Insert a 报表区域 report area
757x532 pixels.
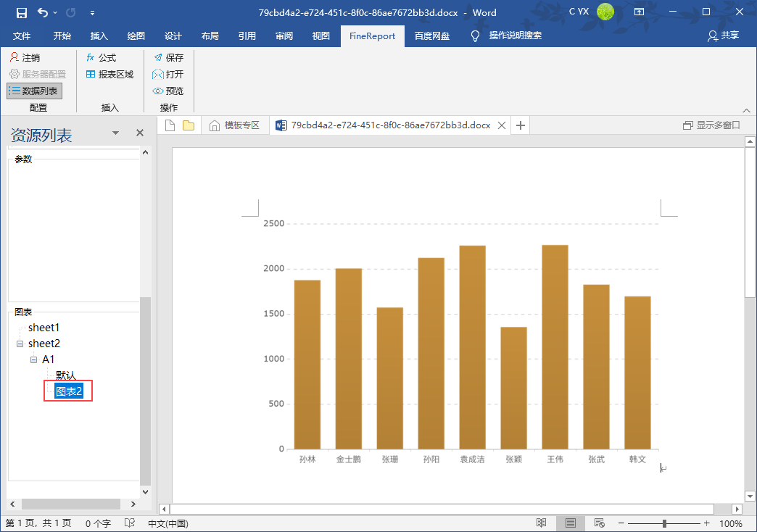pos(109,74)
